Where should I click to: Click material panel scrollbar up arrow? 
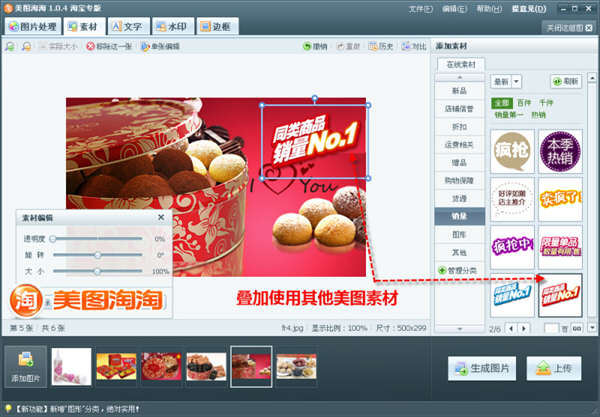(x=592, y=78)
